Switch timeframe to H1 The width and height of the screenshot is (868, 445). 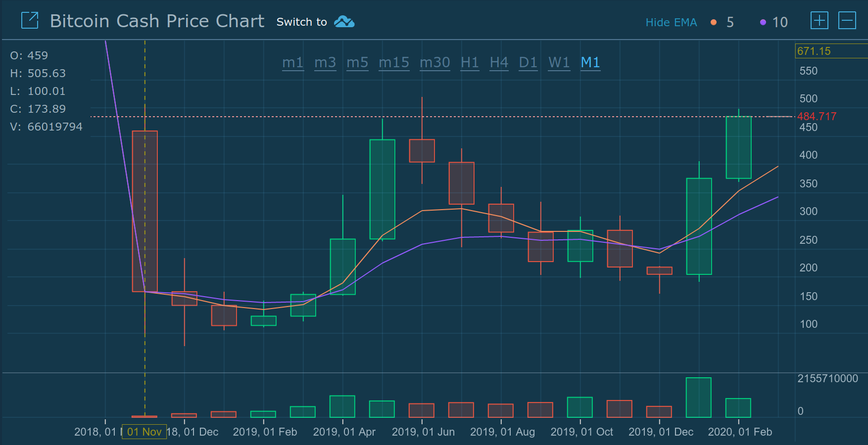[470, 63]
